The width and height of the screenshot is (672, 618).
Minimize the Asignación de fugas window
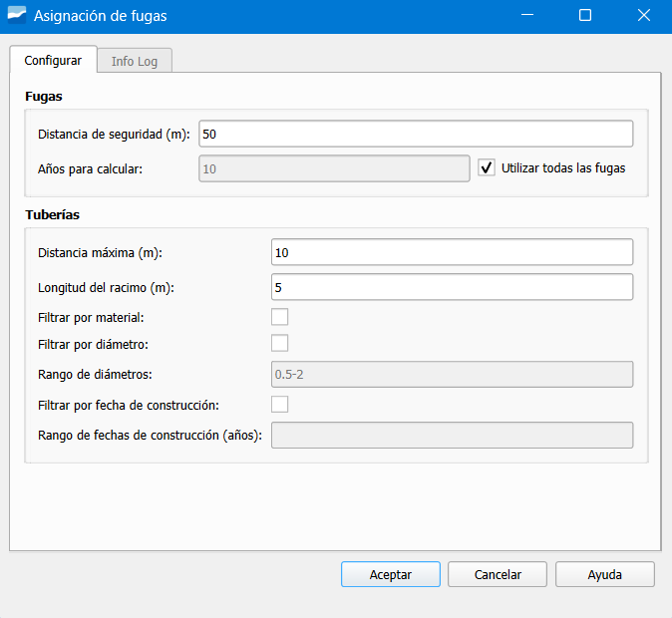(527, 16)
